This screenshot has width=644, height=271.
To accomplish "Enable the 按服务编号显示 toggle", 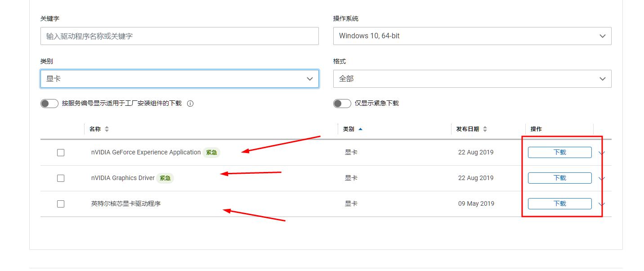I will coord(49,103).
